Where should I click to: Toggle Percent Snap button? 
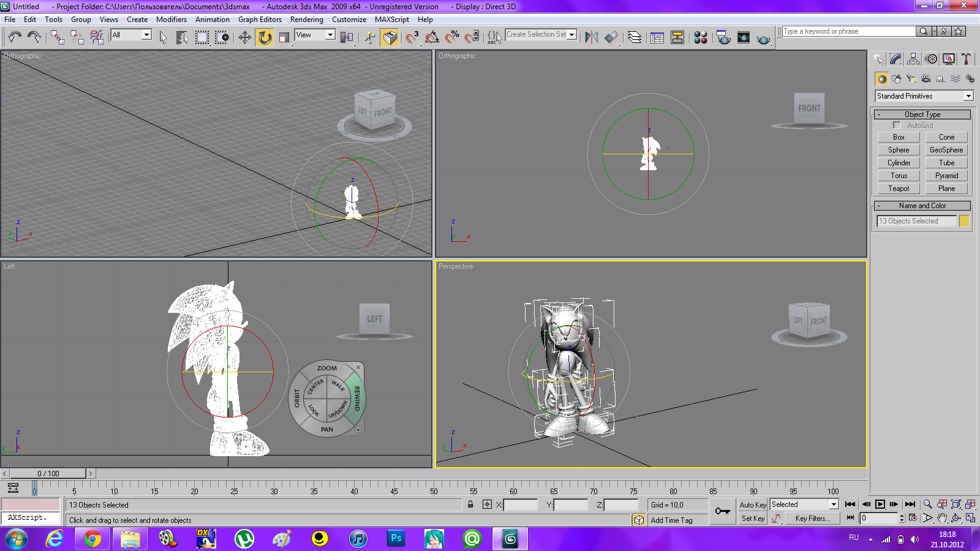pos(452,37)
